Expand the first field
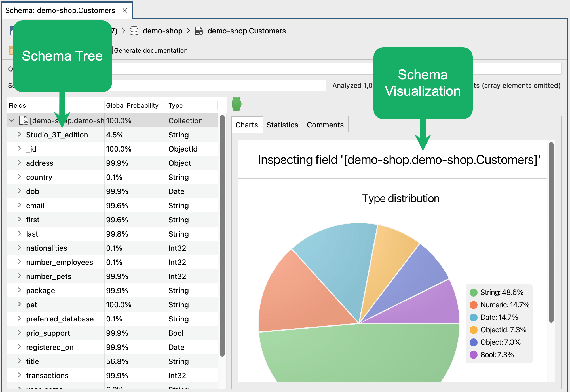Screen dimensions: 570x392 [x=19, y=219]
